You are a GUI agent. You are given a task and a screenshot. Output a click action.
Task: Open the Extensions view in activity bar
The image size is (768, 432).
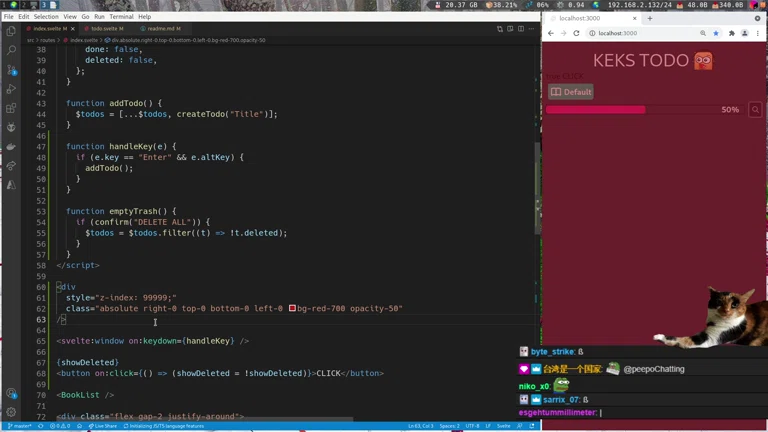point(11,108)
